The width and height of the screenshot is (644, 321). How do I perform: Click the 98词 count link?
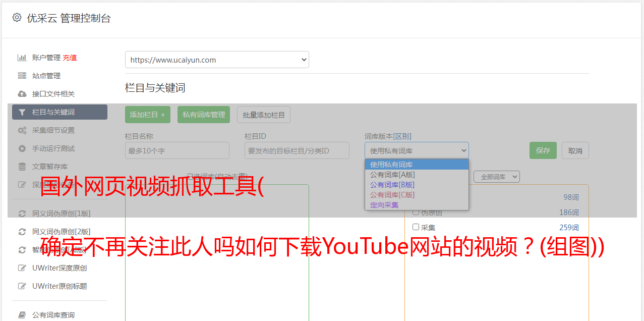pos(571,197)
